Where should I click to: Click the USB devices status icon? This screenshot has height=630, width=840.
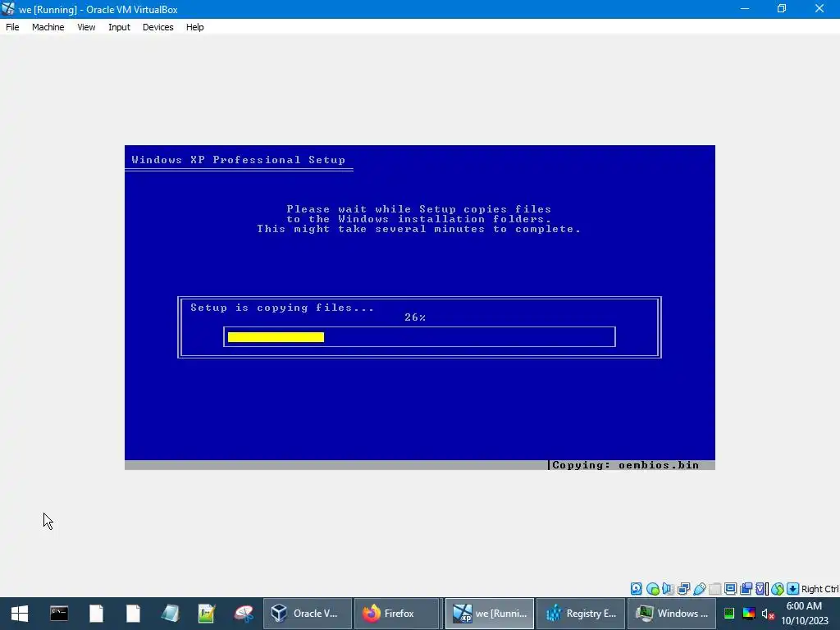point(699,589)
